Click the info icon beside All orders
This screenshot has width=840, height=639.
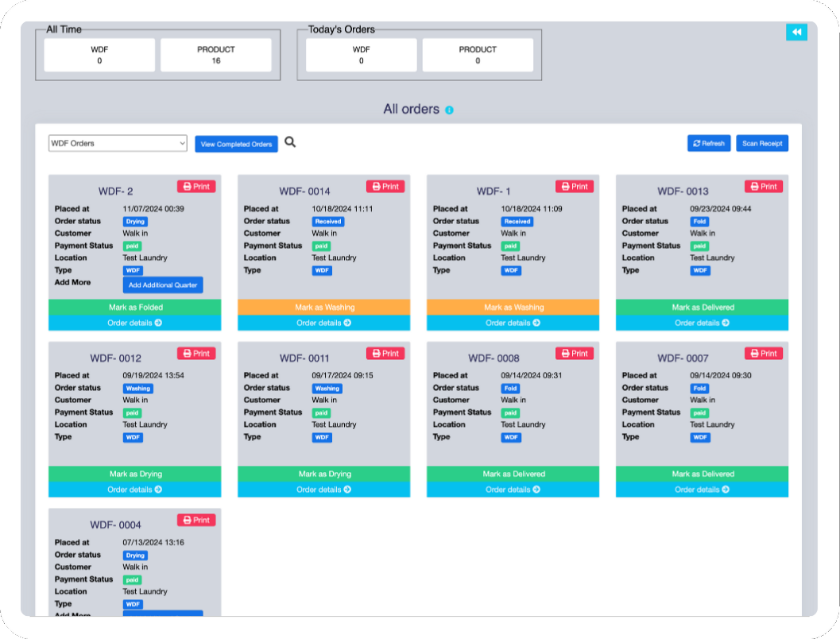449,110
